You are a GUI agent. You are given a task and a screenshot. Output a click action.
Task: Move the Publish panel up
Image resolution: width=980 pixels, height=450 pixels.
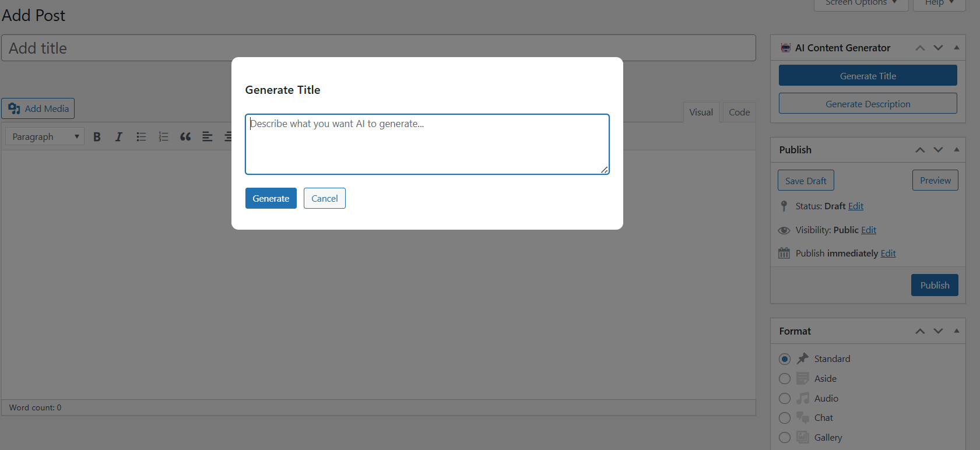(920, 150)
